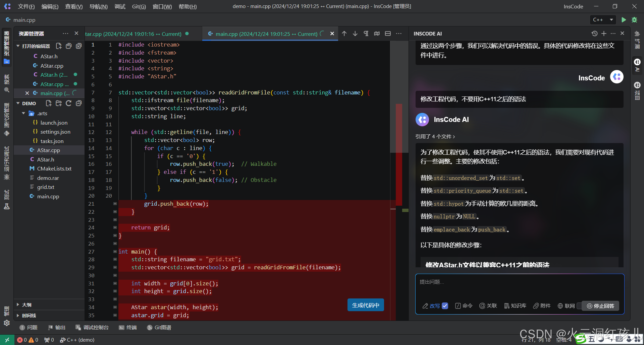
Task: Click the open-book icon in editor toolbar
Action: point(377,33)
